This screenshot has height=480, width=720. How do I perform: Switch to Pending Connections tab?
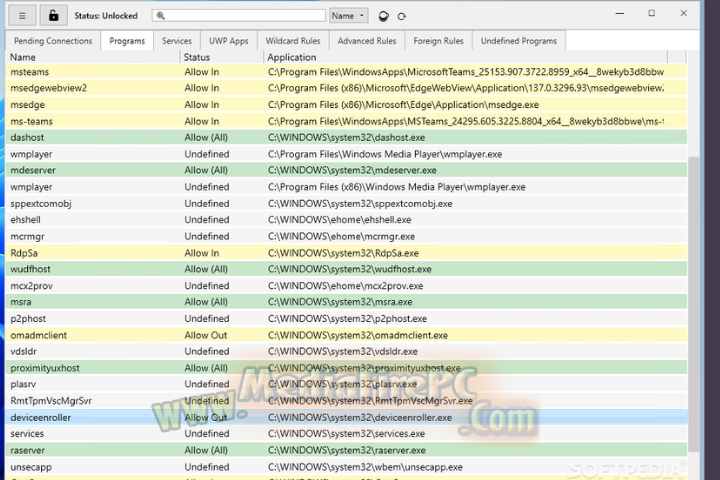53,41
